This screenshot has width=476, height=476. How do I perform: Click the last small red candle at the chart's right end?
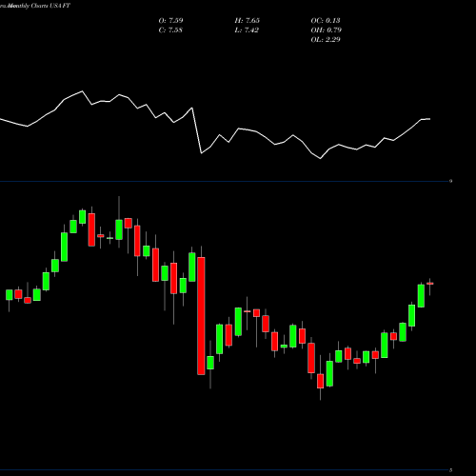430,284
